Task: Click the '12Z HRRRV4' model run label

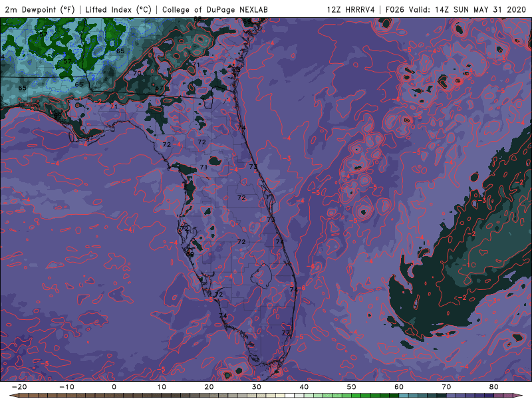Action: pyautogui.click(x=351, y=9)
